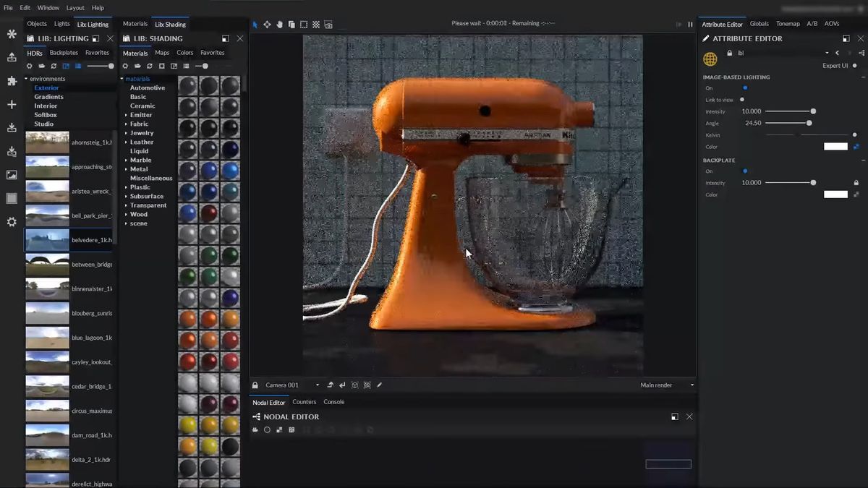868x488 pixels.
Task: Open the Backplates tab in Lib: Lighting
Action: [x=64, y=53]
